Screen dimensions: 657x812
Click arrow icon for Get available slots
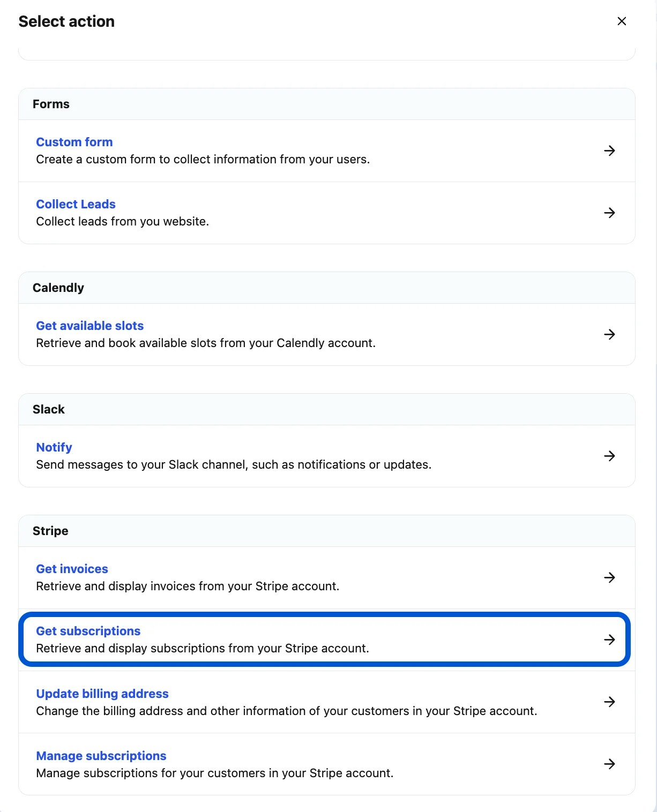(x=609, y=334)
